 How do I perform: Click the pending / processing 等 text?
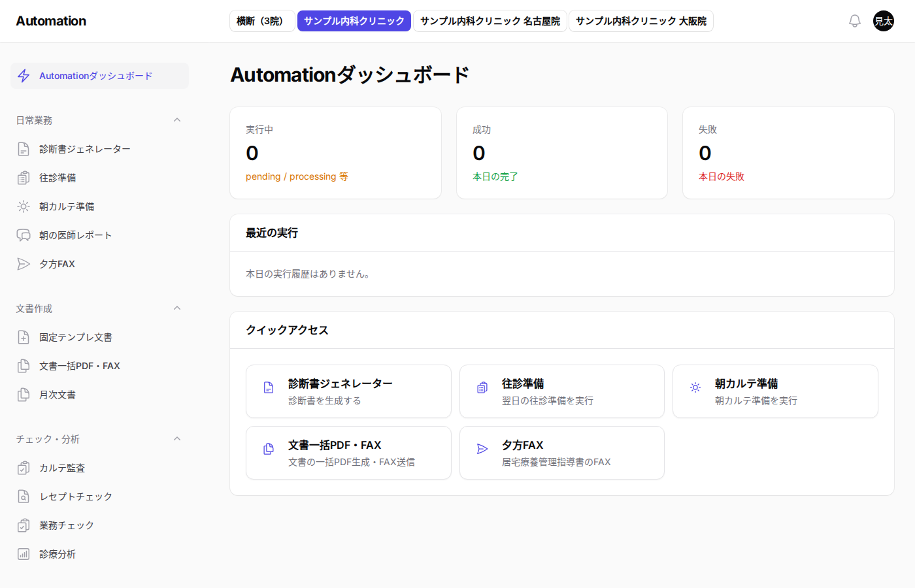[x=297, y=176]
